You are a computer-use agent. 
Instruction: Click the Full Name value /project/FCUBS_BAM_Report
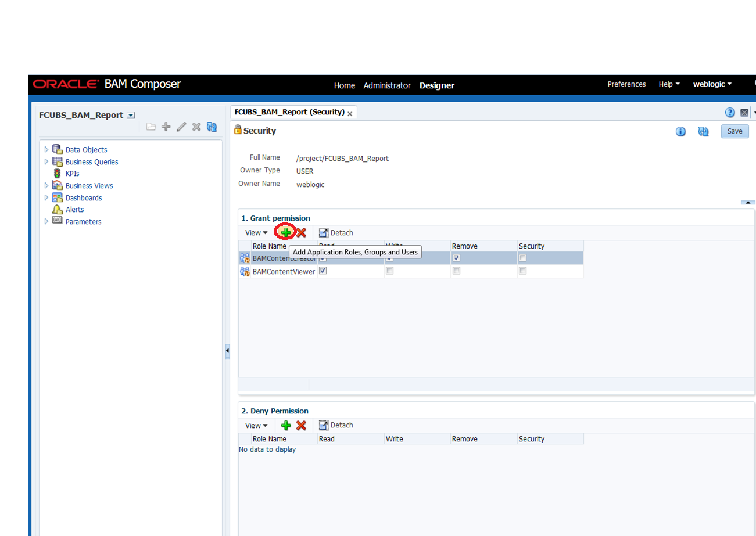coord(342,159)
